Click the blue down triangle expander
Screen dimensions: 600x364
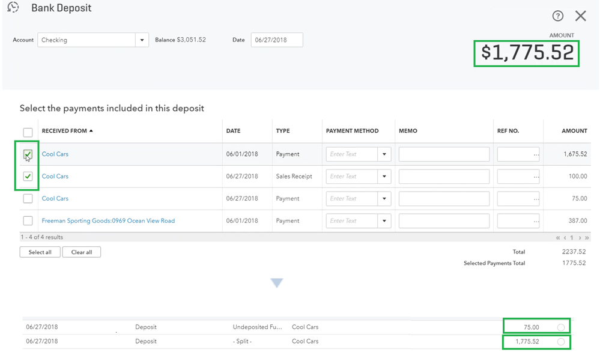tap(276, 283)
